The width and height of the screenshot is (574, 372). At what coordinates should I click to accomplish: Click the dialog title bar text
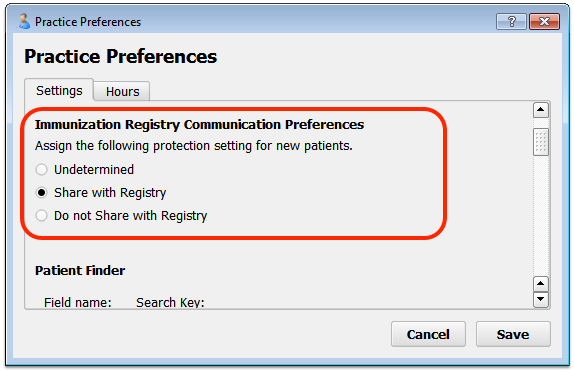pyautogui.click(x=88, y=22)
